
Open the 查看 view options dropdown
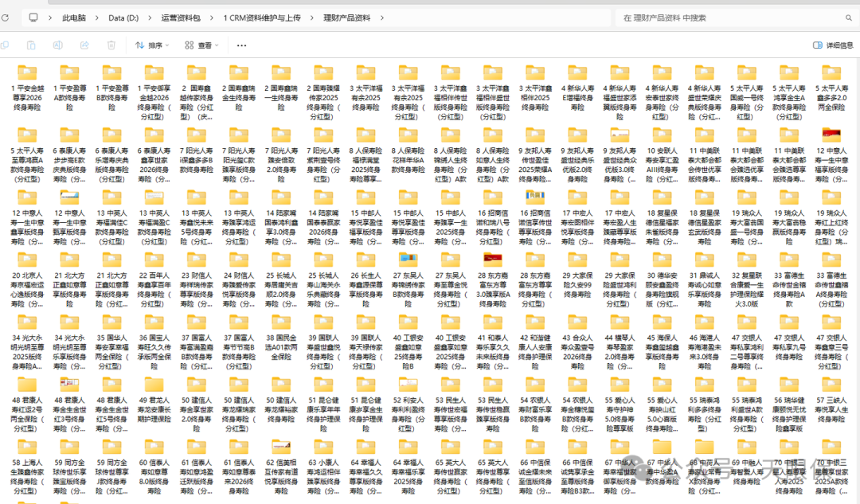[203, 45]
